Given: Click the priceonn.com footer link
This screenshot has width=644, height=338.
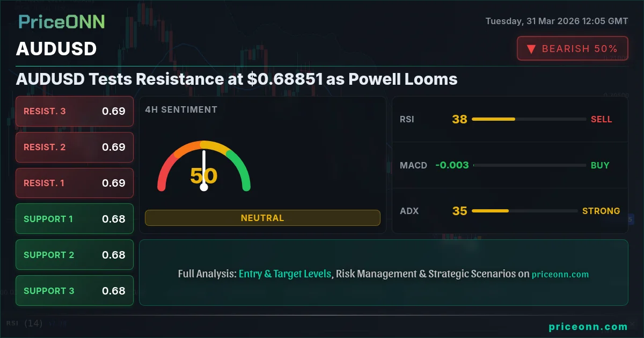Looking at the screenshot, I should point(588,327).
